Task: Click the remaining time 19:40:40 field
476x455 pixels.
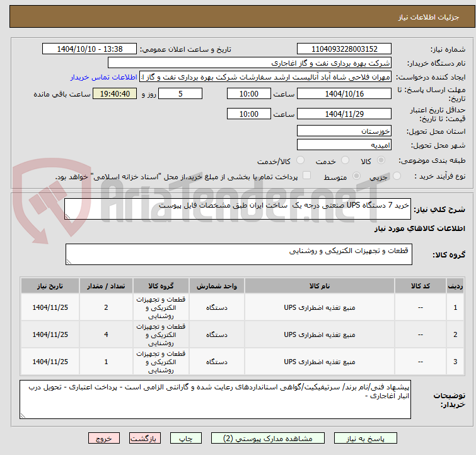Action: 115,93
